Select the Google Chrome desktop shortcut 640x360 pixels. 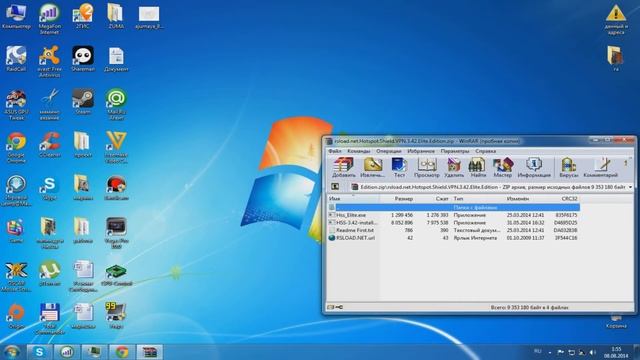point(16,147)
